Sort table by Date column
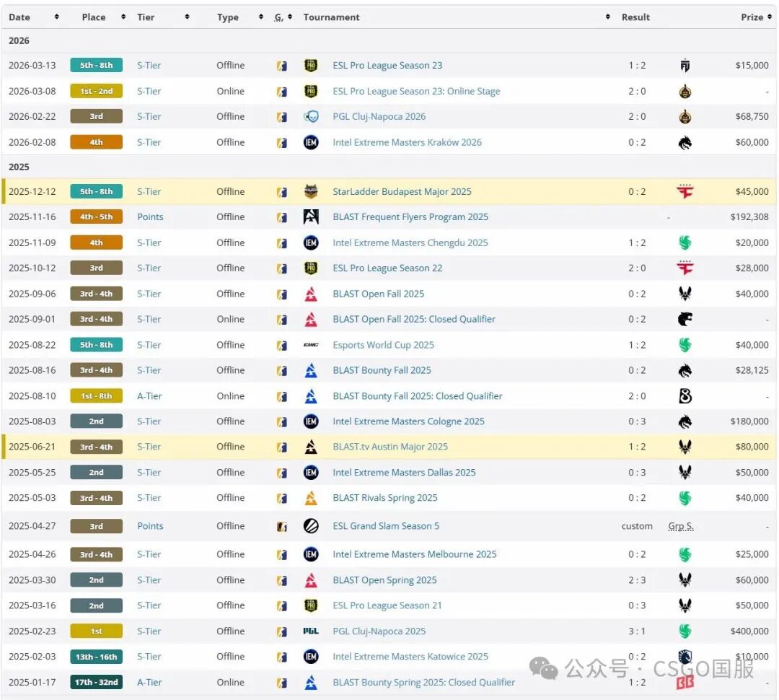Screen dimensions: 779x700 (19, 17)
